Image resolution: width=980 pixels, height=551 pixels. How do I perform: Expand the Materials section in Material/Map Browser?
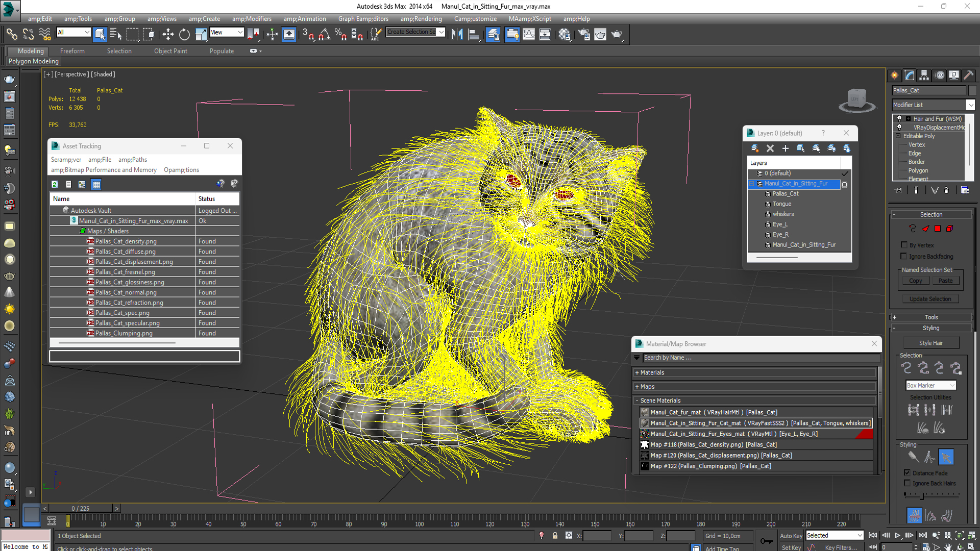637,372
